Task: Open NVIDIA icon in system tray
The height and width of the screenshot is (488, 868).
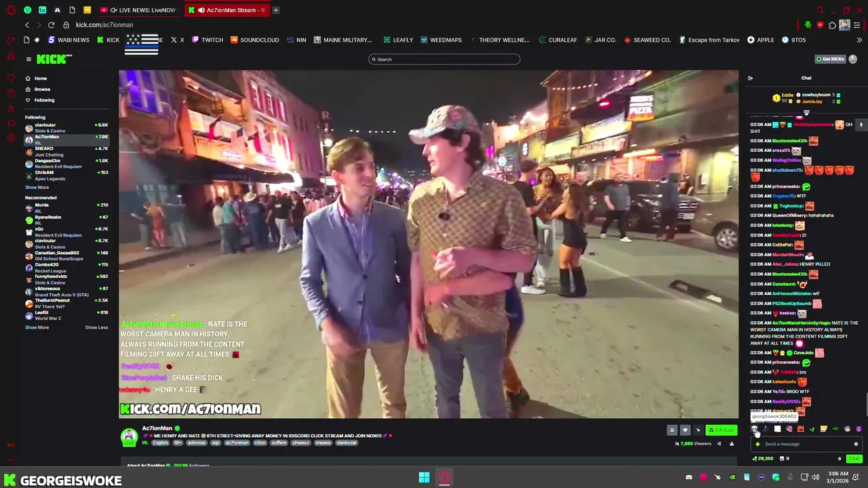Action: 732,478
